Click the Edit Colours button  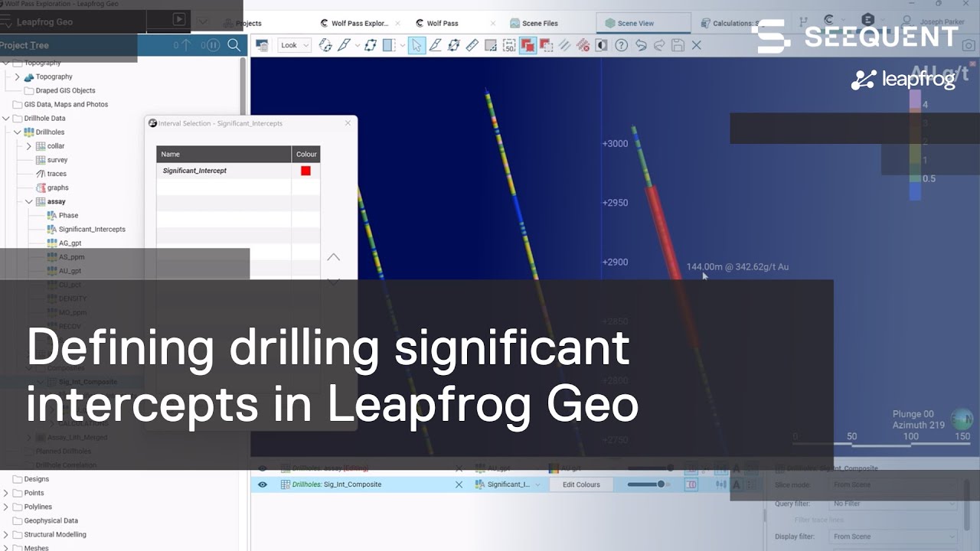[x=582, y=484]
